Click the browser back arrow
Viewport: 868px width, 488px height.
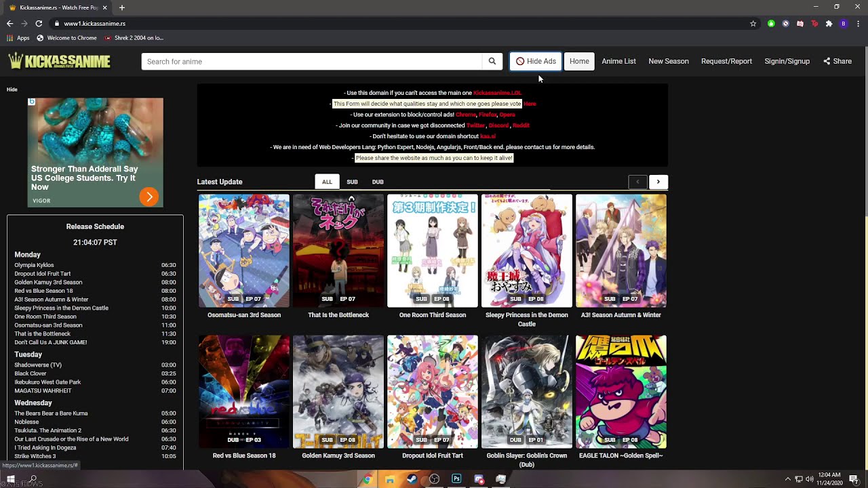(x=9, y=23)
